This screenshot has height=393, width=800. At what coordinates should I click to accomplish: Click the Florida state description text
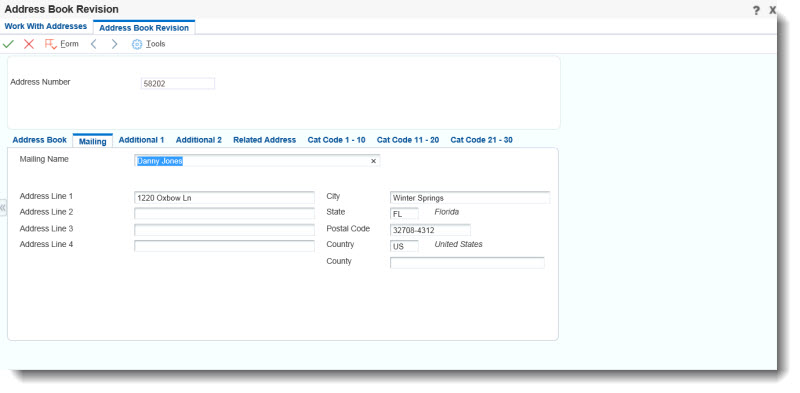(x=446, y=212)
